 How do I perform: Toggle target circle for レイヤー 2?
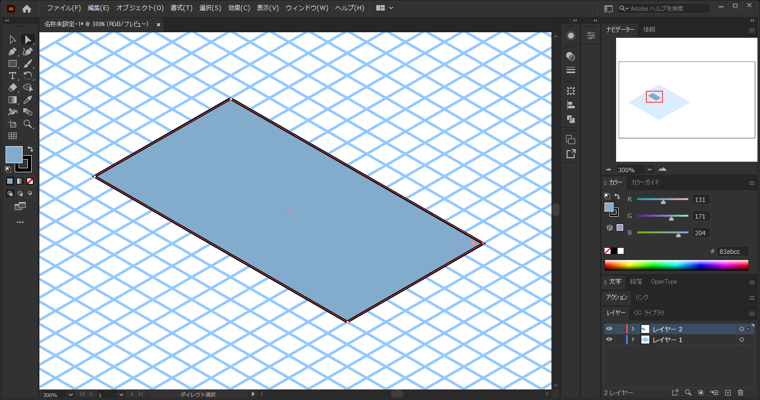point(741,329)
